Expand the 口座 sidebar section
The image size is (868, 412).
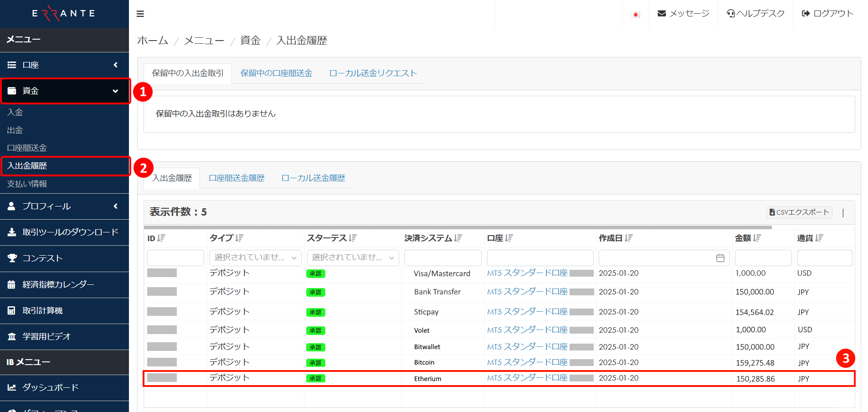coord(115,65)
